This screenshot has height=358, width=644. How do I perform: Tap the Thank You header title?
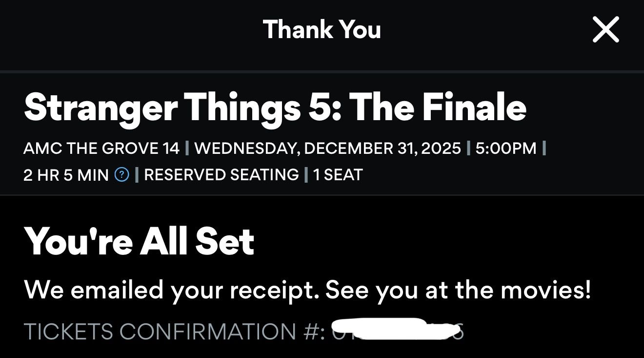pos(322,29)
